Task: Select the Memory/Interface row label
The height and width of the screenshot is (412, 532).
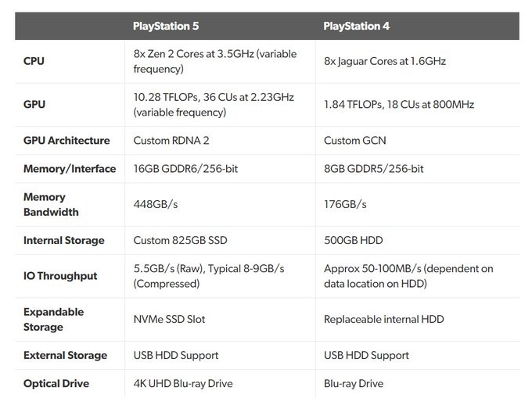Action: (70, 169)
